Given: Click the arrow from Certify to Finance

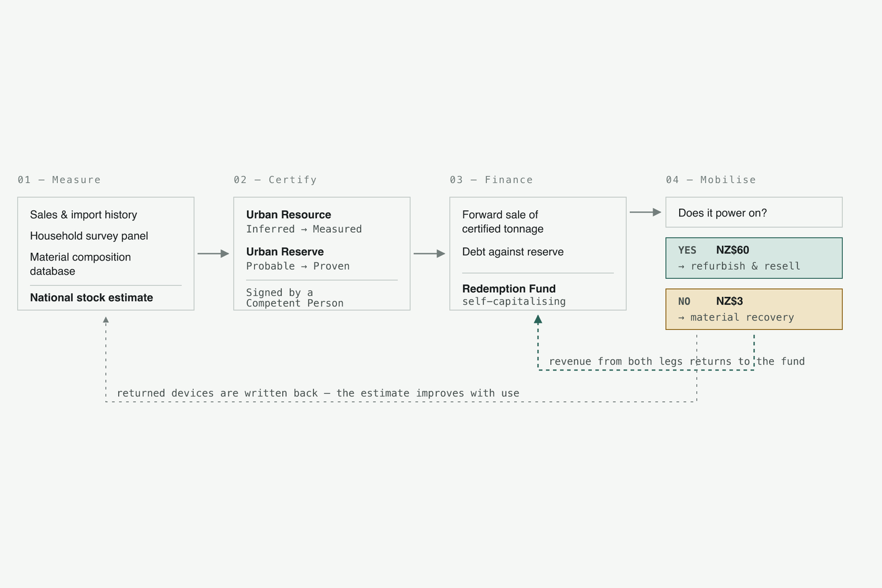Looking at the screenshot, I should (x=429, y=253).
